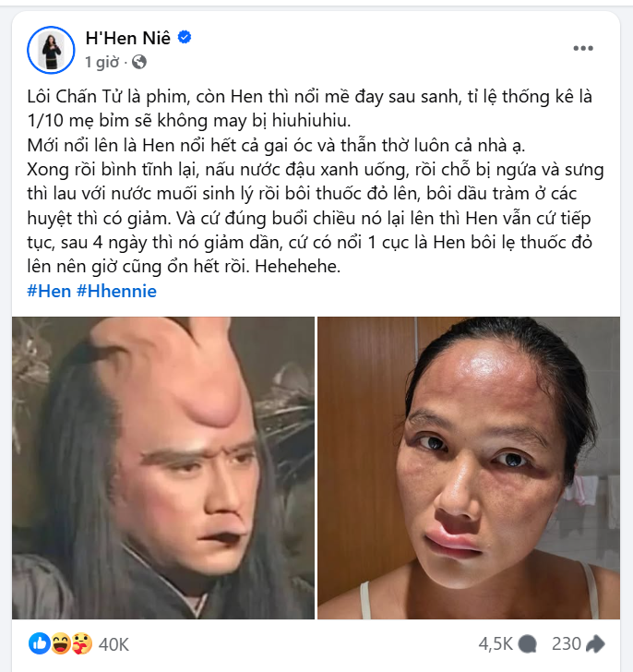The width and height of the screenshot is (633, 672).
Task: Open the 4,5K comments count
Action: coord(496,643)
